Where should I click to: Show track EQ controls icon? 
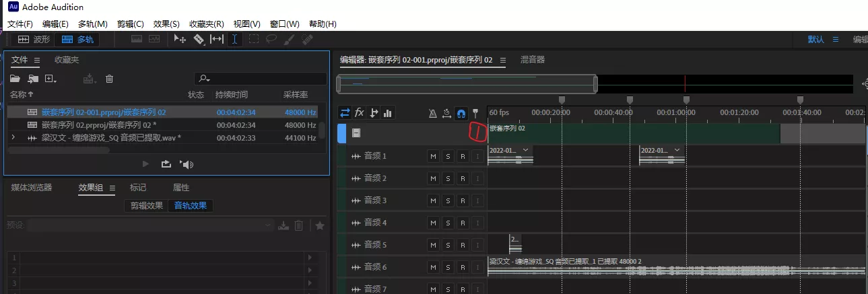coord(388,113)
